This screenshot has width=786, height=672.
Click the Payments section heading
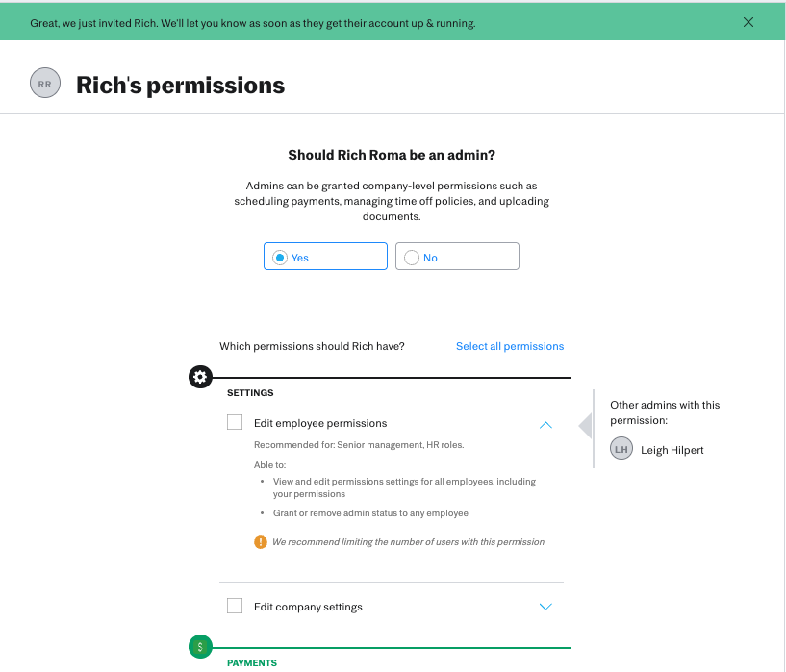point(252,662)
